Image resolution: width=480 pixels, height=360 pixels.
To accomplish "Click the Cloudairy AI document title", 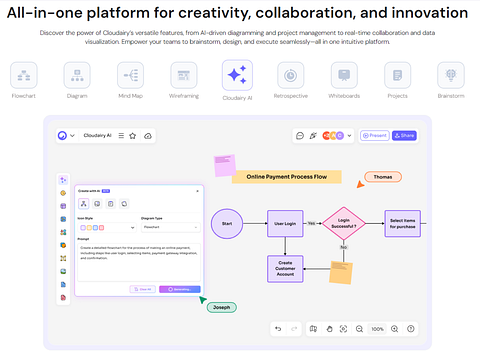I will (x=97, y=135).
